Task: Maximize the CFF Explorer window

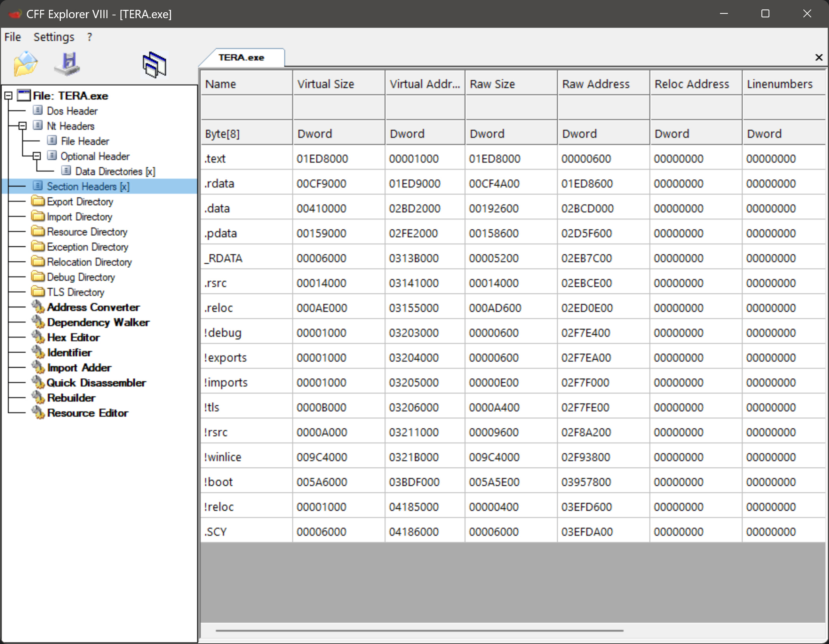Action: coord(765,14)
